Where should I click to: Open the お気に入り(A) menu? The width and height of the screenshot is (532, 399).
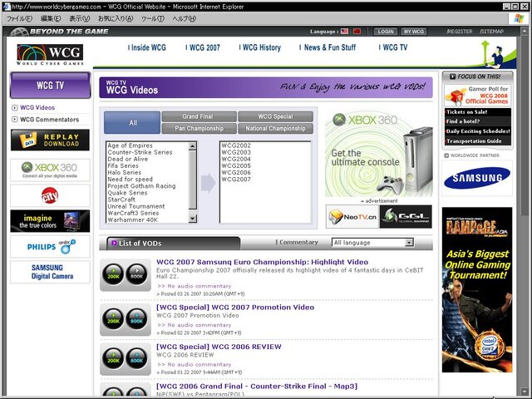tap(115, 18)
